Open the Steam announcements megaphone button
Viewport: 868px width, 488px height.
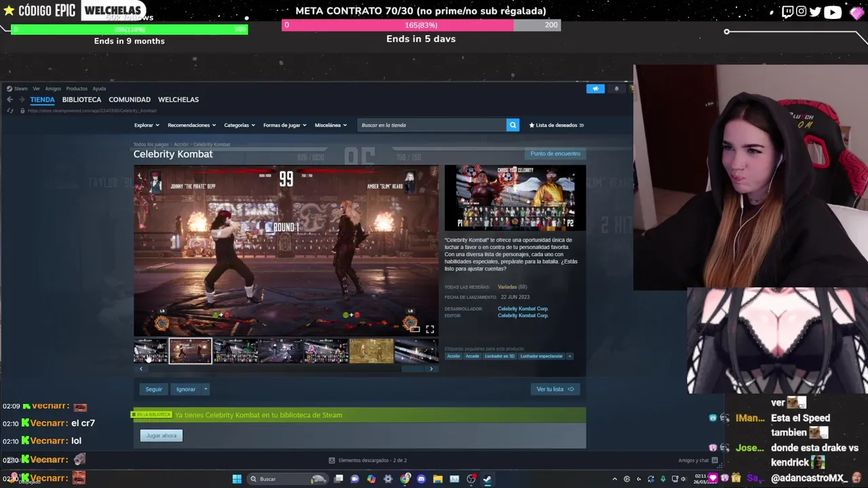[x=595, y=89]
